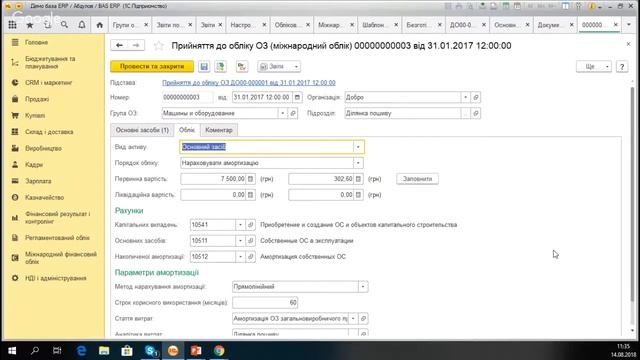This screenshot has width=640, height=360.
Task: Open the sections menu grid icon
Action: click(13, 25)
